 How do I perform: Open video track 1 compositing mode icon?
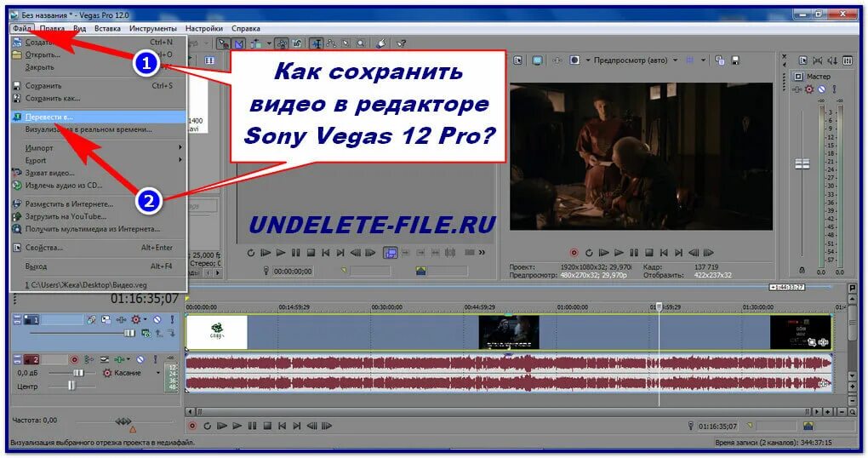click(x=146, y=333)
